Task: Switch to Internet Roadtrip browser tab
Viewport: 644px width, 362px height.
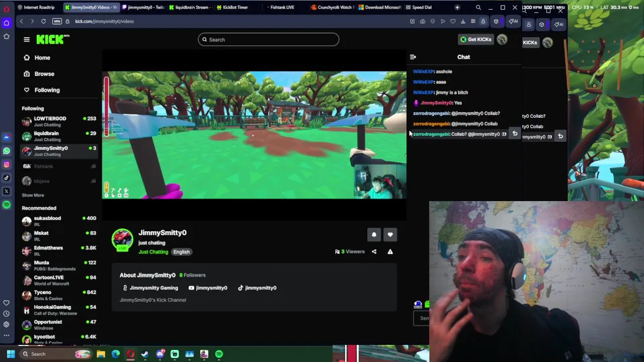Action: pos(36,8)
